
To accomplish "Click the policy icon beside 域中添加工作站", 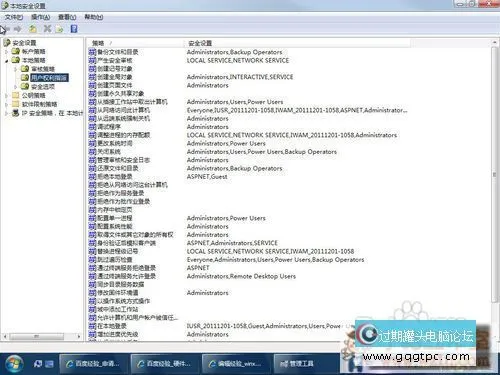I will 92,309.
